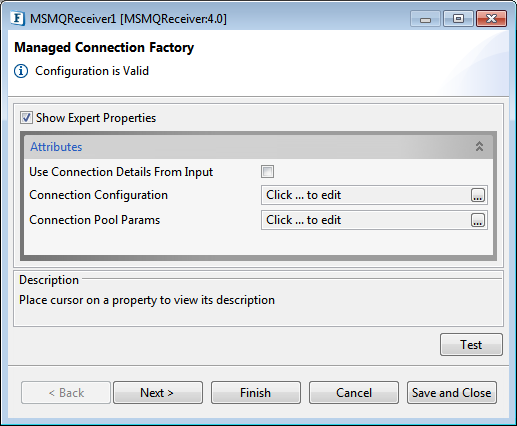Select the Use Connection Details From Input label

[x=121, y=172]
